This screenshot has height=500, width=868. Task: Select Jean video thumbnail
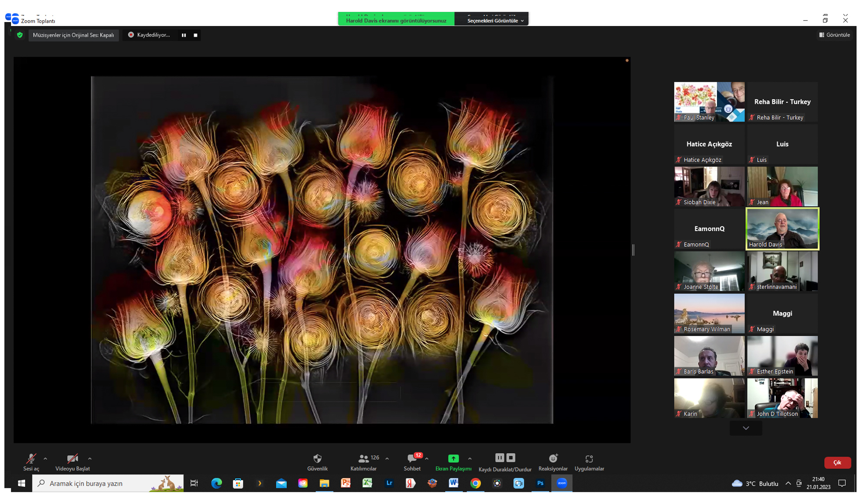[x=782, y=187]
